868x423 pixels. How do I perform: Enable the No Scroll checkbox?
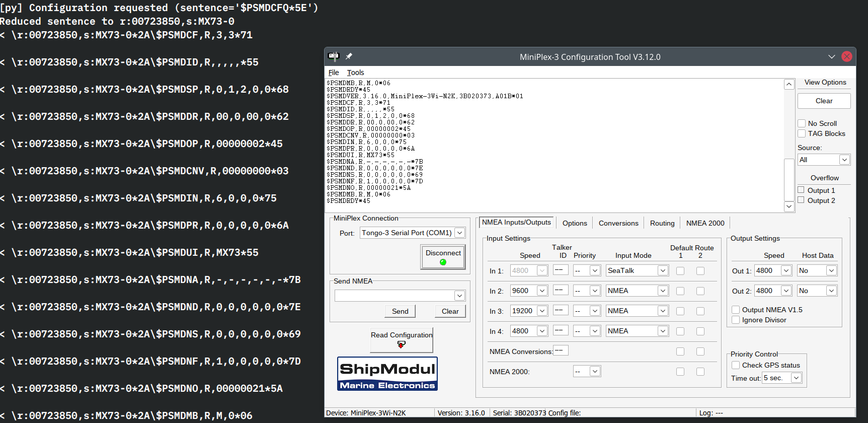click(x=802, y=123)
